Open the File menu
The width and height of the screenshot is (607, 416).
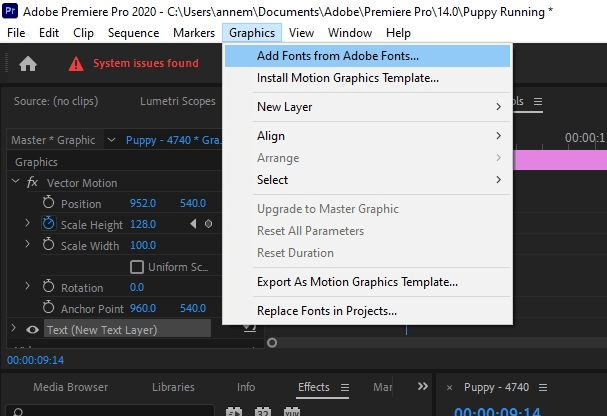click(16, 33)
